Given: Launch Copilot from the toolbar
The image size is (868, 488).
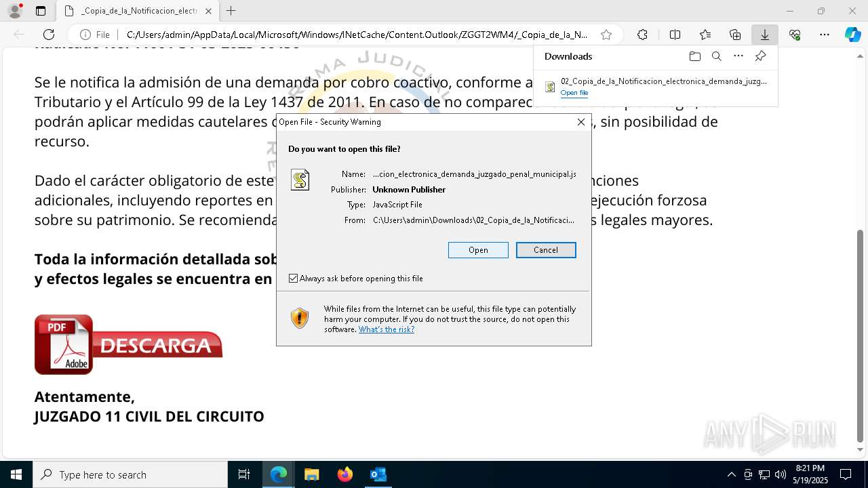Looking at the screenshot, I should click(x=852, y=35).
